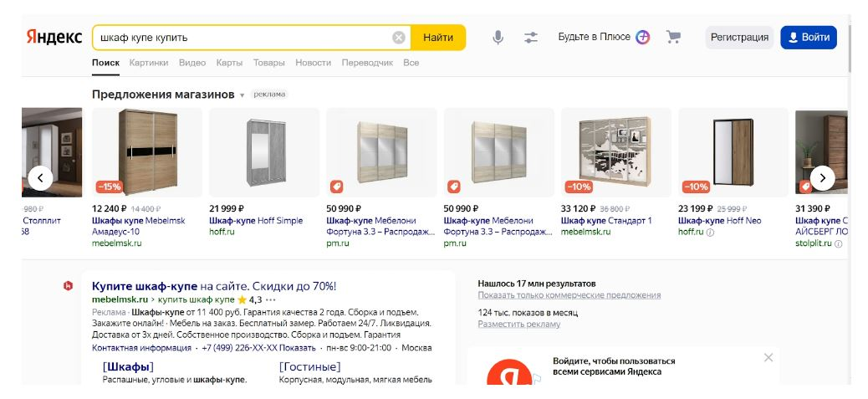Close the Yandex sign-in prompt
The width and height of the screenshot is (868, 399).
coord(768,357)
